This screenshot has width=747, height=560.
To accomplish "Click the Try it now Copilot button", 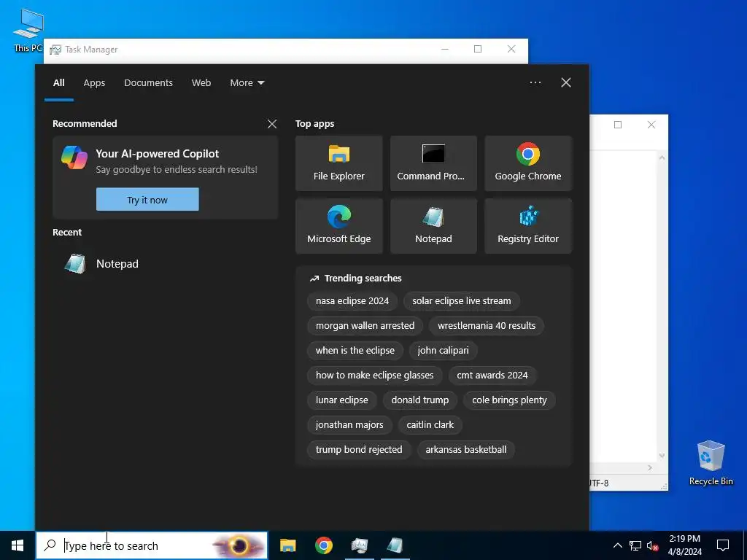I will [x=147, y=200].
